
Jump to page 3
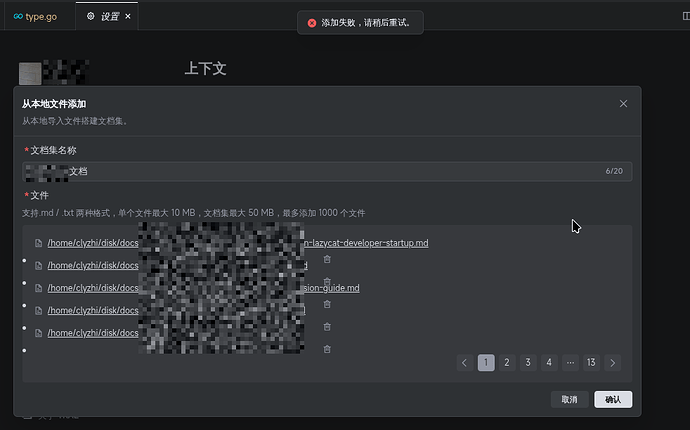[528, 363]
